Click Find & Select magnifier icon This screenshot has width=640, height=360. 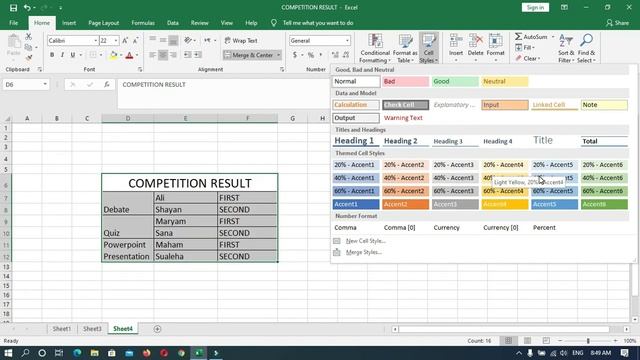(587, 41)
